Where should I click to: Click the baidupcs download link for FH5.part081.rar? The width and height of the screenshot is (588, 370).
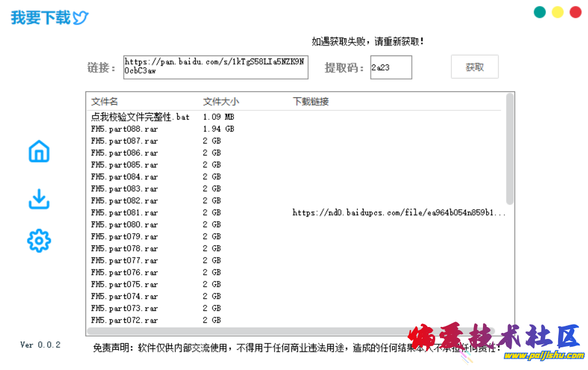[x=398, y=212]
